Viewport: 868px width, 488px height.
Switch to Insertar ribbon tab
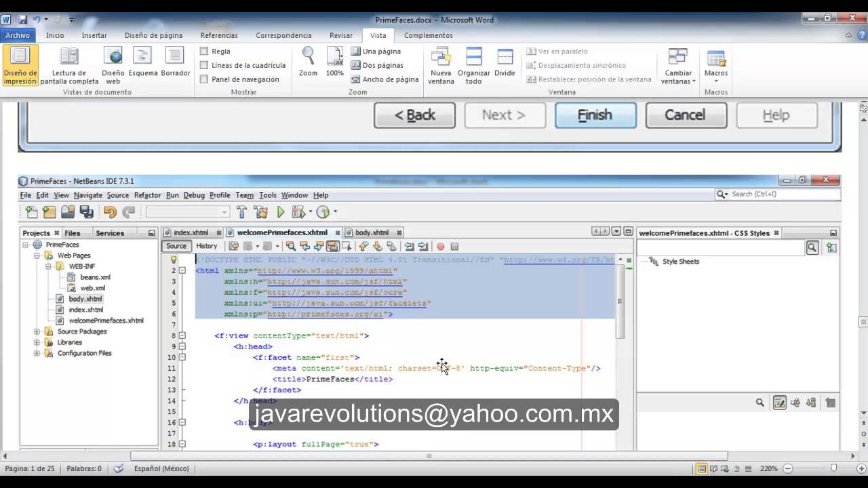tap(94, 35)
